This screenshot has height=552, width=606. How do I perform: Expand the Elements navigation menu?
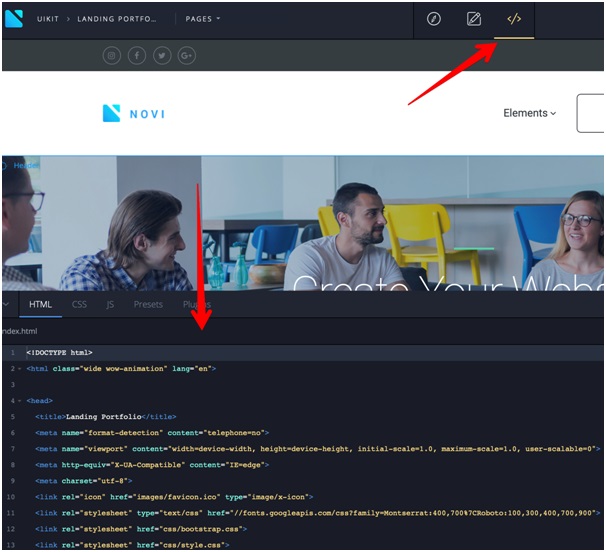(x=529, y=113)
